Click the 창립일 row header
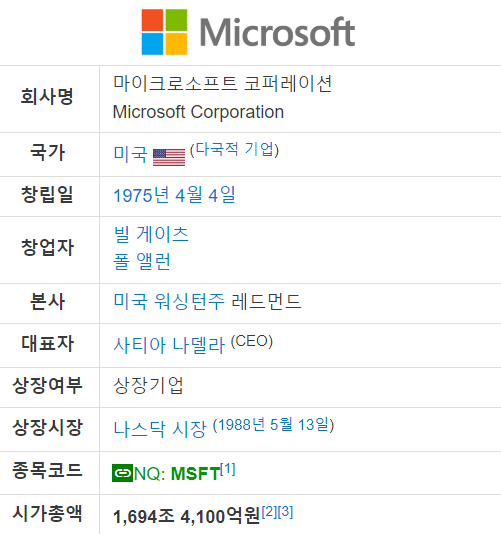Image resolution: width=501 pixels, height=534 pixels. 47,194
